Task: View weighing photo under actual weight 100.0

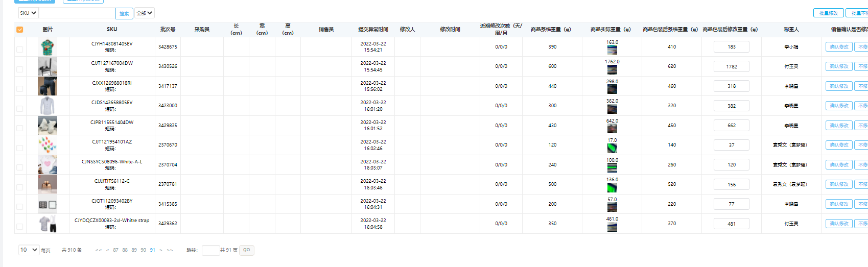Action: (x=612, y=168)
